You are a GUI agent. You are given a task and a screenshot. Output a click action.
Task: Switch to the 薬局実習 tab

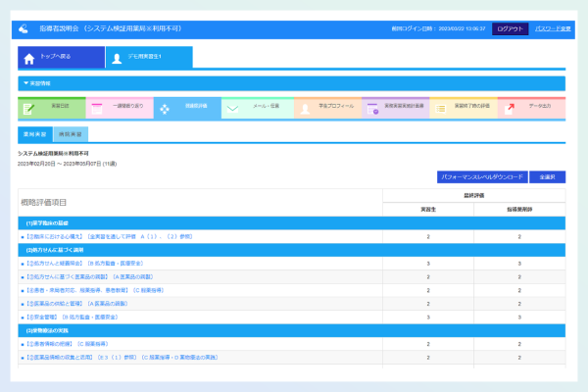[34, 134]
